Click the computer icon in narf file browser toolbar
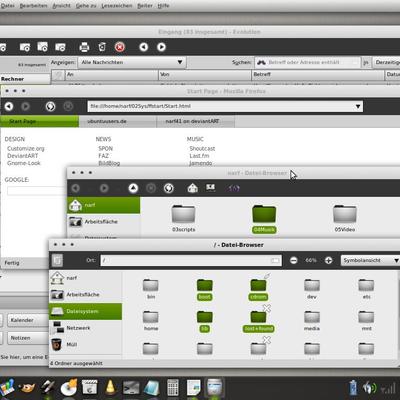Screen dimensions: 400x400 (210, 188)
